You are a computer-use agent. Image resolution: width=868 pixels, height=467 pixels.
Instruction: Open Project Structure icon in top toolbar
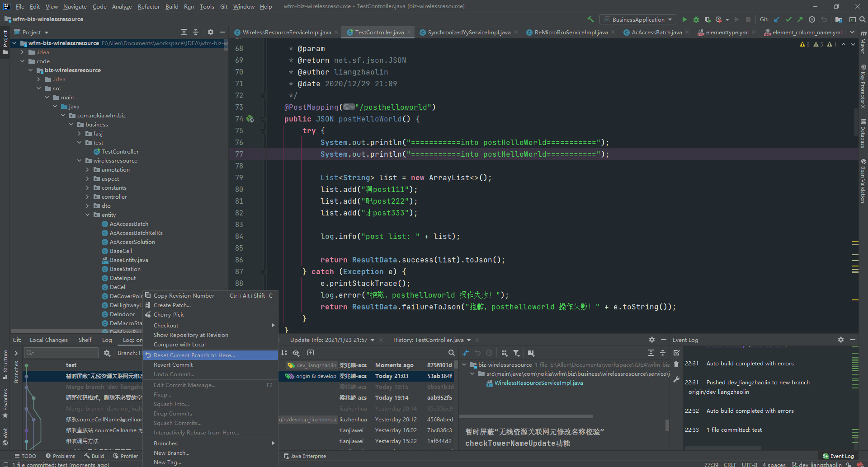tap(838, 19)
